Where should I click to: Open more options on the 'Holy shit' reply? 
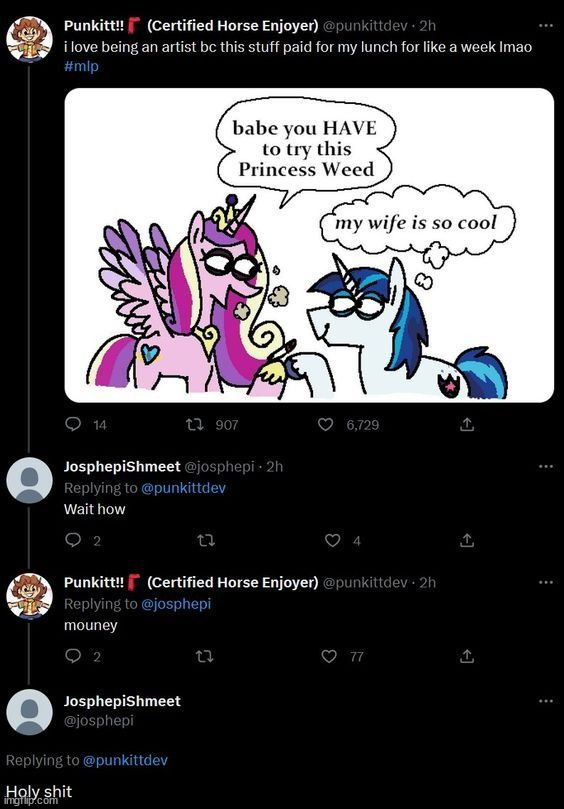point(545,701)
